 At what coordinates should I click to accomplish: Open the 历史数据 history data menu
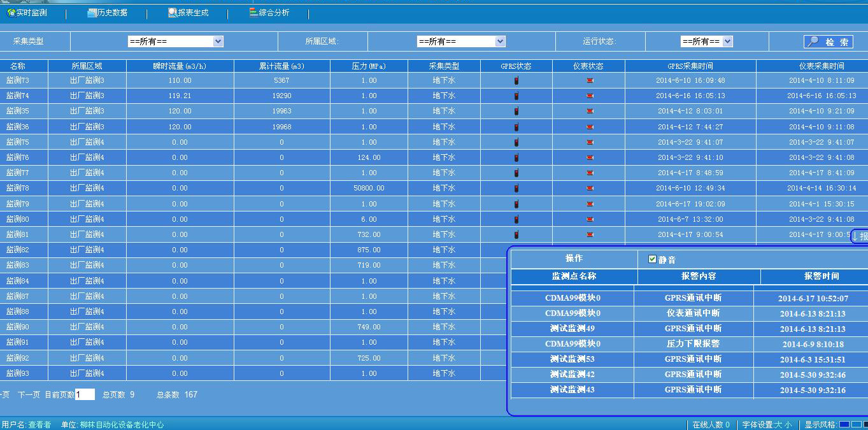108,13
